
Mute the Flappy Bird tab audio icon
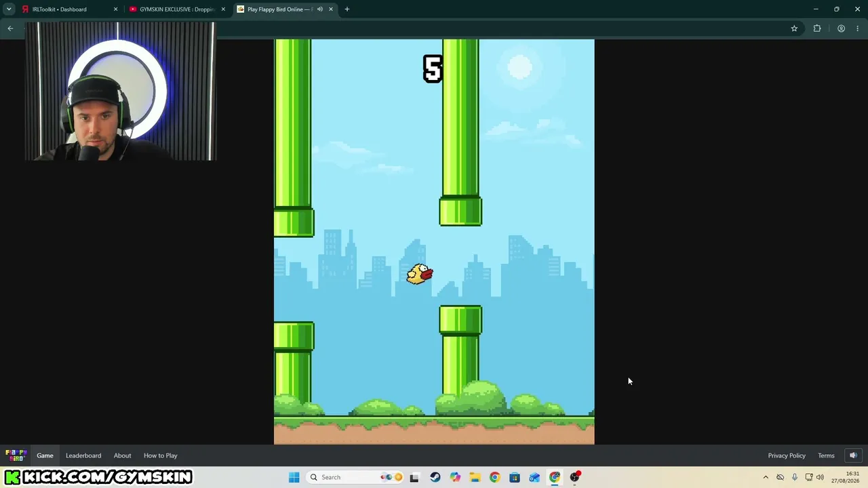pos(320,9)
